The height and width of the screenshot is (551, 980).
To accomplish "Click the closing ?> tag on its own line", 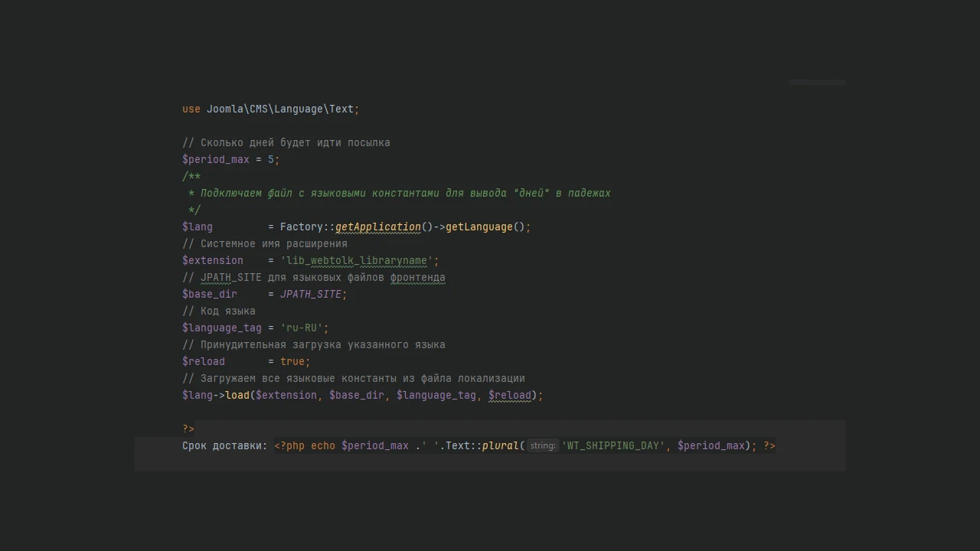I will [188, 429].
